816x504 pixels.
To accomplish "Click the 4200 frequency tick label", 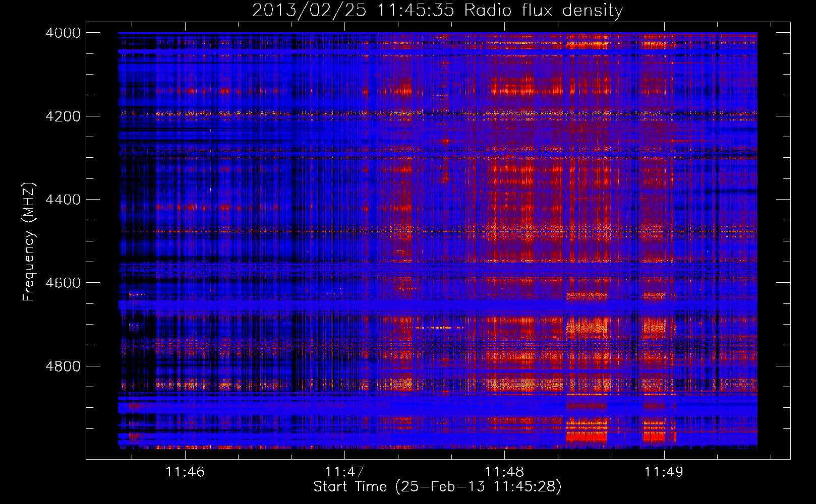I will pyautogui.click(x=63, y=116).
